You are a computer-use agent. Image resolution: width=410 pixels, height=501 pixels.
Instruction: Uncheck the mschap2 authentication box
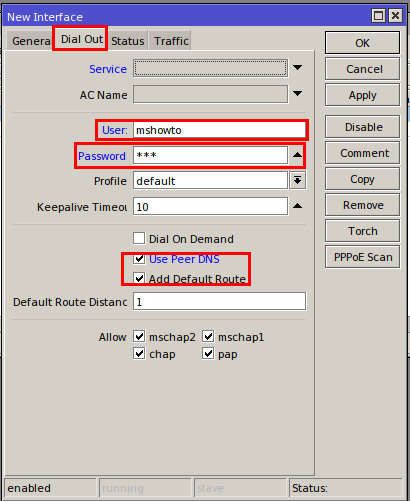pos(139,336)
